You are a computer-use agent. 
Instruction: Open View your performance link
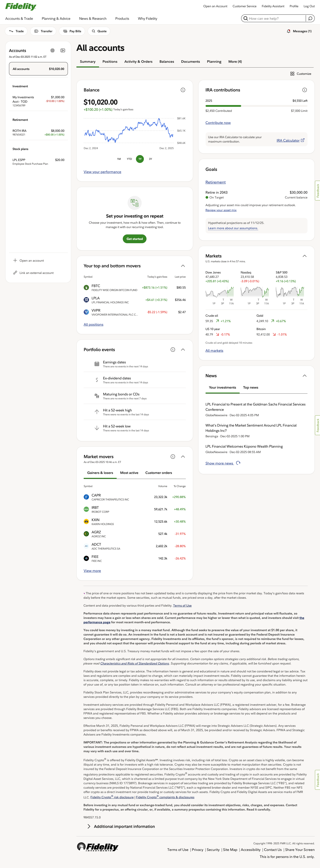coord(102,172)
